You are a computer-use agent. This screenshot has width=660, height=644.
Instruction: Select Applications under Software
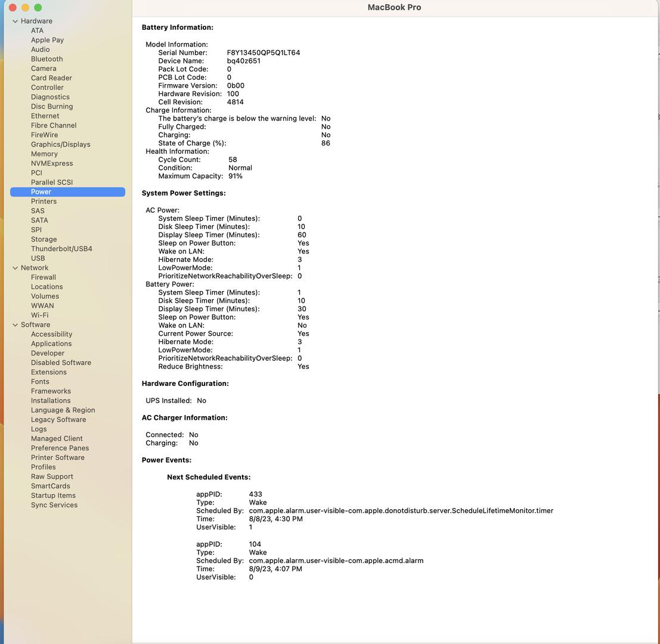pos(51,343)
